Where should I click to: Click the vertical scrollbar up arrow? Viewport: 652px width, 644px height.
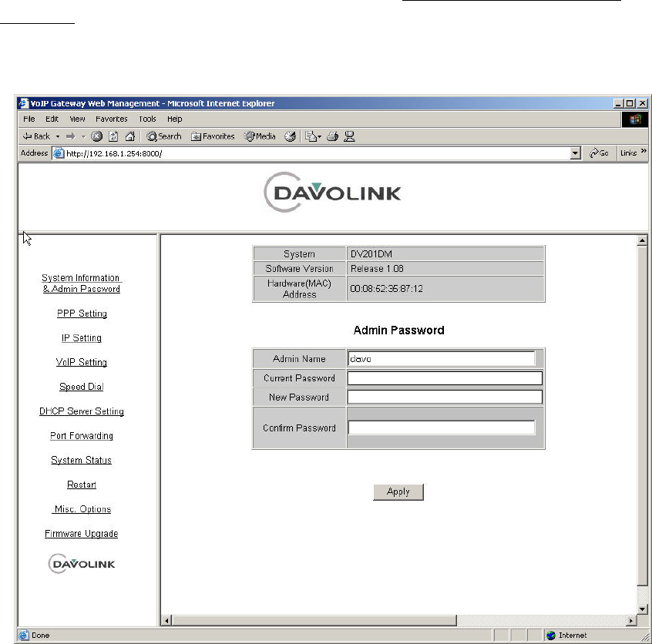pos(642,240)
